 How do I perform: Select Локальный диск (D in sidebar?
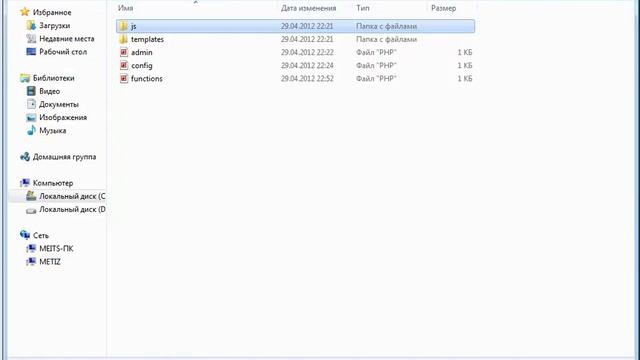click(72, 209)
